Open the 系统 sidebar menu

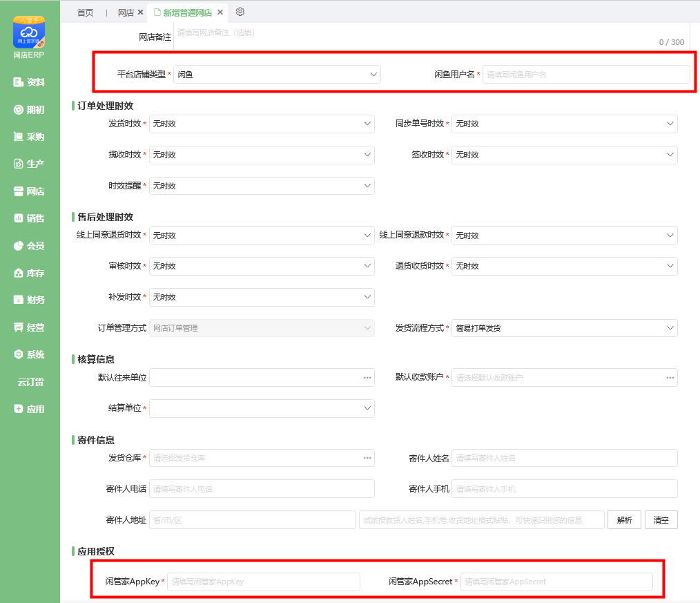point(30,354)
